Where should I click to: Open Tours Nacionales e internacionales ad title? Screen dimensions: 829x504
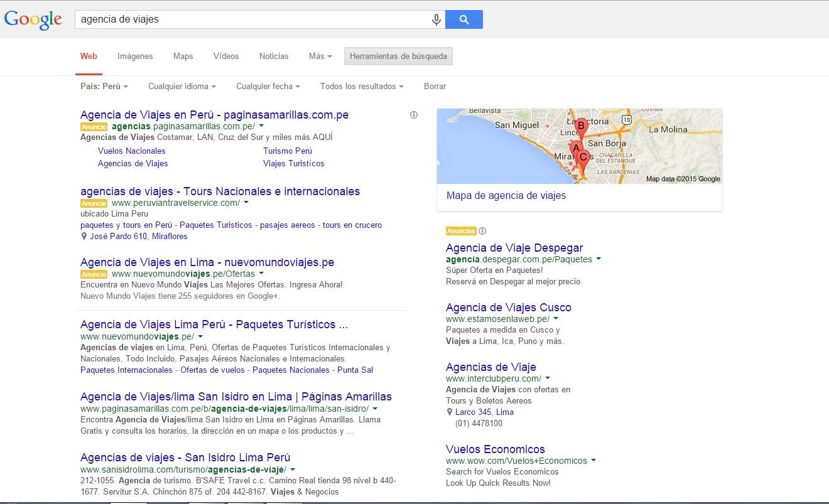[x=220, y=191]
